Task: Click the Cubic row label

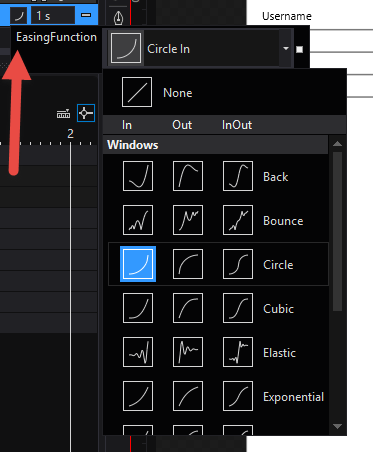Action: 278,309
